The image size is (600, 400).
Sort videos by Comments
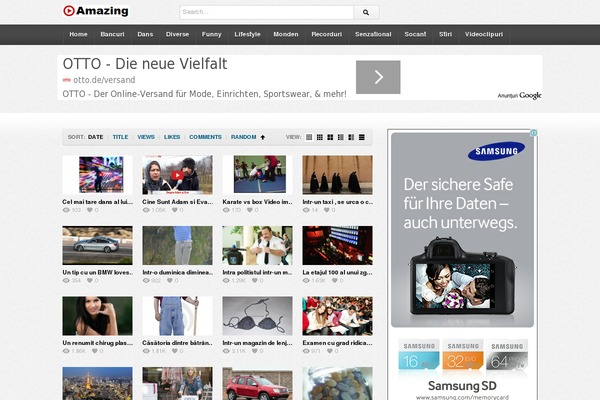click(x=205, y=137)
